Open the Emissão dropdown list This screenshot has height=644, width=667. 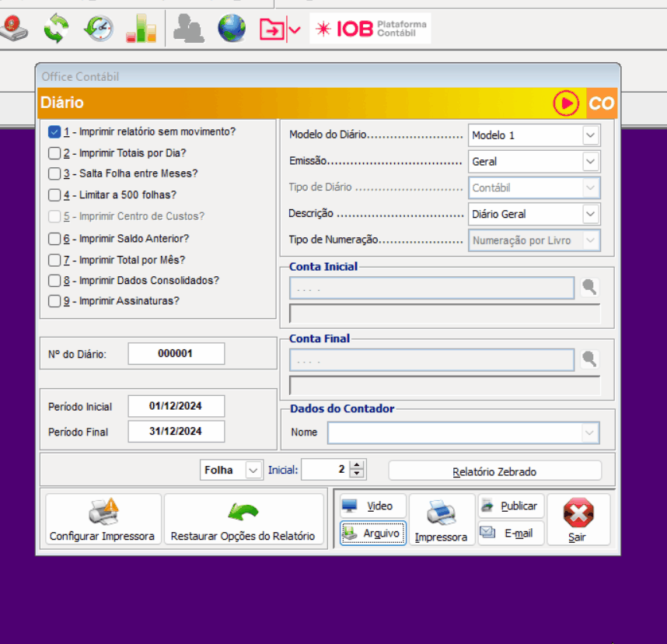[x=591, y=162]
